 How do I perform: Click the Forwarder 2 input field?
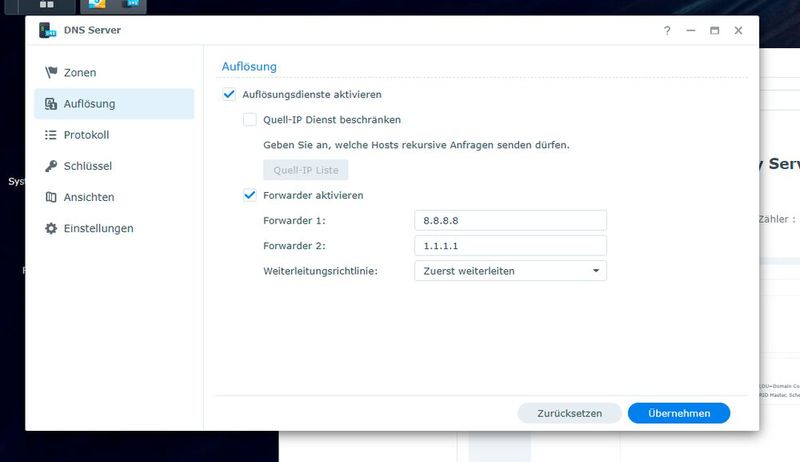tap(510, 245)
